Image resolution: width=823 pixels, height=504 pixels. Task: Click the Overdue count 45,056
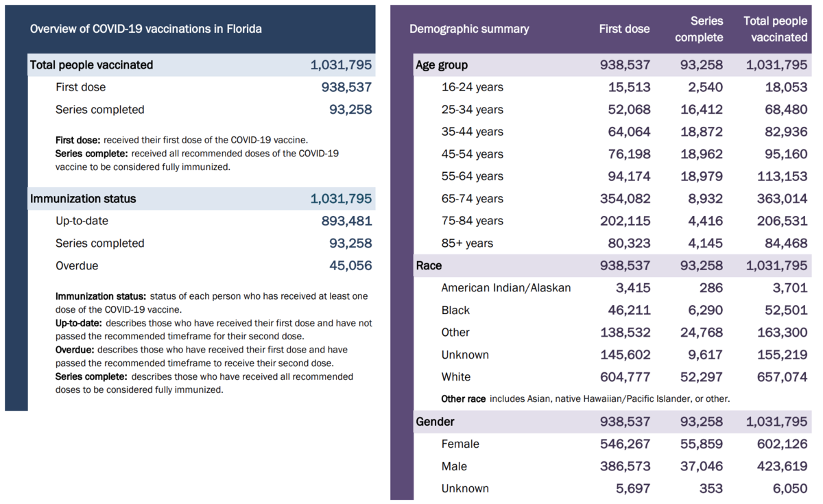click(x=350, y=265)
